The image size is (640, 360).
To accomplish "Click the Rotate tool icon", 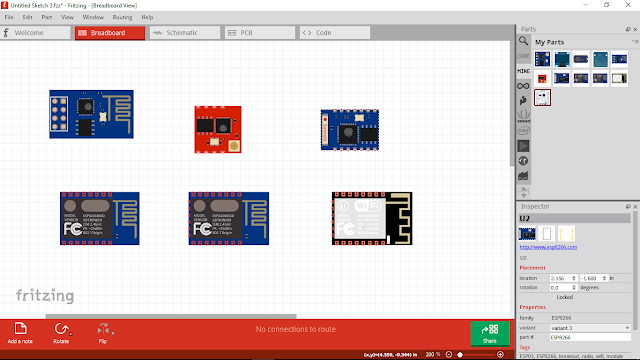I will [x=61, y=329].
